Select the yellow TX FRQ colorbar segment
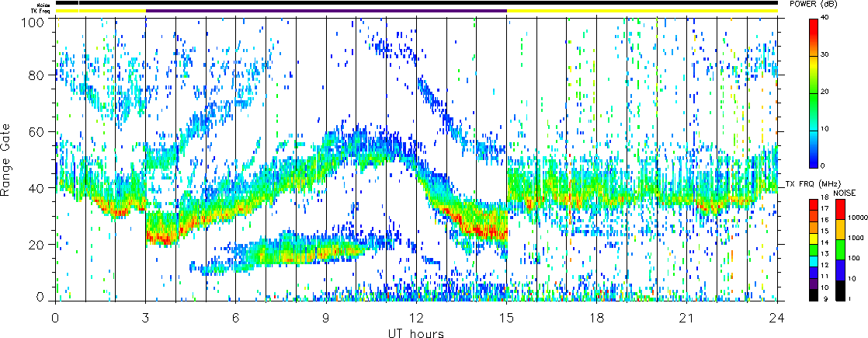This screenshot has width=868, height=338. (x=814, y=239)
